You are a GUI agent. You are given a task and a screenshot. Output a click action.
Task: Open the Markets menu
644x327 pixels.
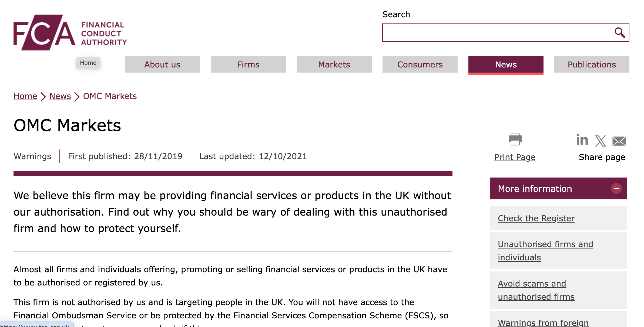[x=334, y=64]
